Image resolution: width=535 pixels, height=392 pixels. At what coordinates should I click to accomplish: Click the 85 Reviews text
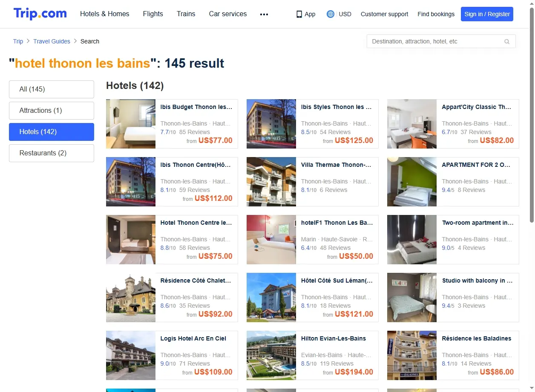195,132
